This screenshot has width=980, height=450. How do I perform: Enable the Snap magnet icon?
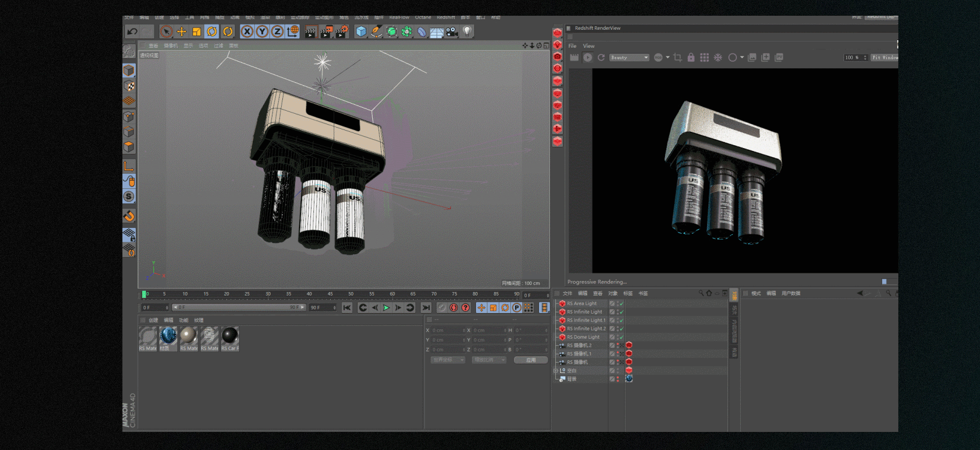129,216
